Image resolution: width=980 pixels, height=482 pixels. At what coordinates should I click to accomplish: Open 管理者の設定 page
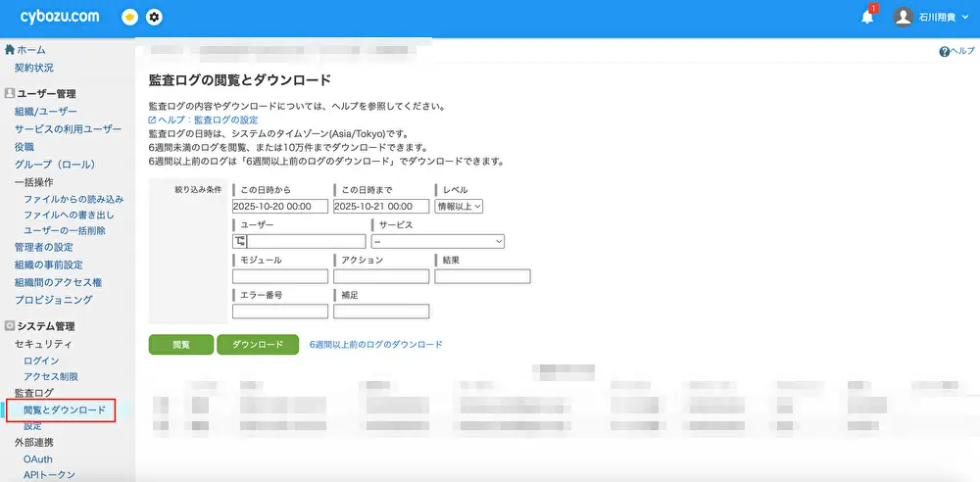click(44, 247)
